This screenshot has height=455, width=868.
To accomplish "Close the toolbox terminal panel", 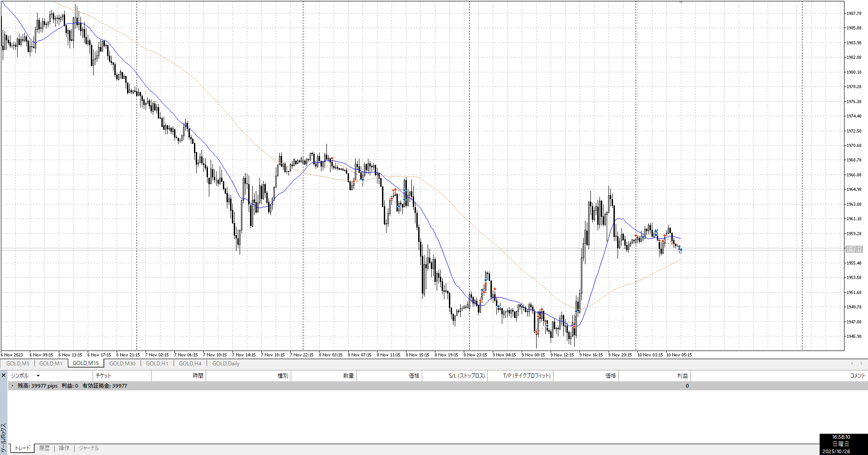I will point(4,375).
